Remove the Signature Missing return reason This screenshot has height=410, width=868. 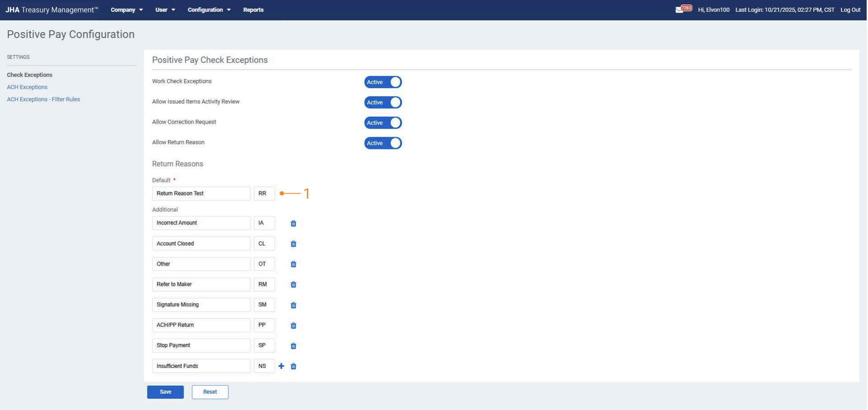[293, 305]
